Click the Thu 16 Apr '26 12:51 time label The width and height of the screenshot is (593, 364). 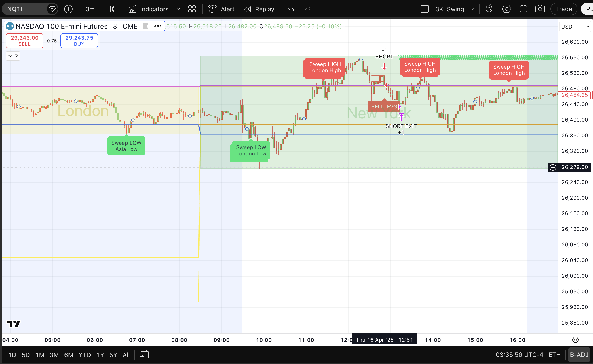point(384,340)
